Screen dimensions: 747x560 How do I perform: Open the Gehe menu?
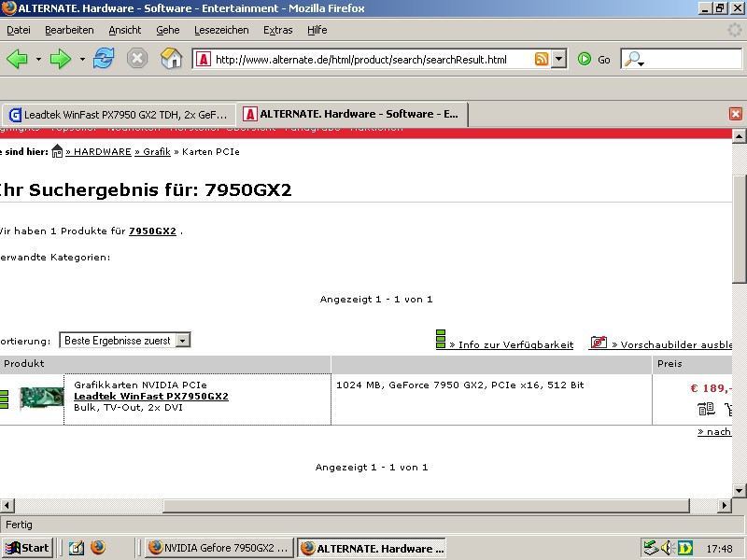click(x=168, y=30)
